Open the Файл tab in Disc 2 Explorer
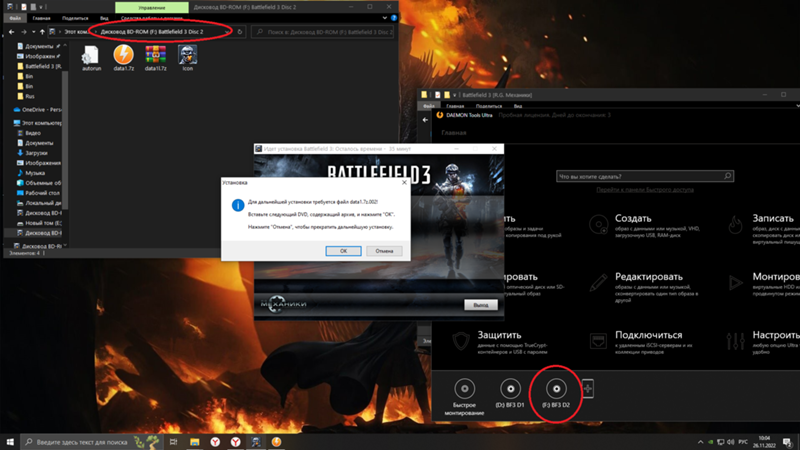This screenshot has height=450, width=800. pos(15,18)
